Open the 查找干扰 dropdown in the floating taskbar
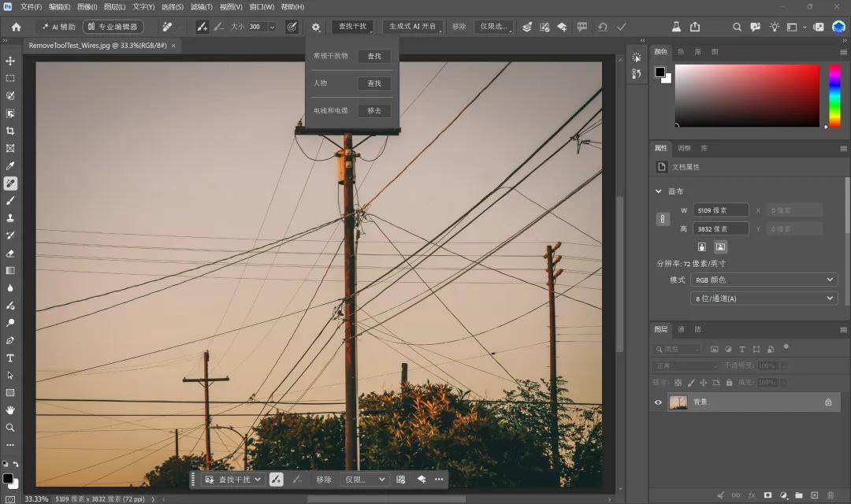851x504 pixels. pyautogui.click(x=233, y=480)
